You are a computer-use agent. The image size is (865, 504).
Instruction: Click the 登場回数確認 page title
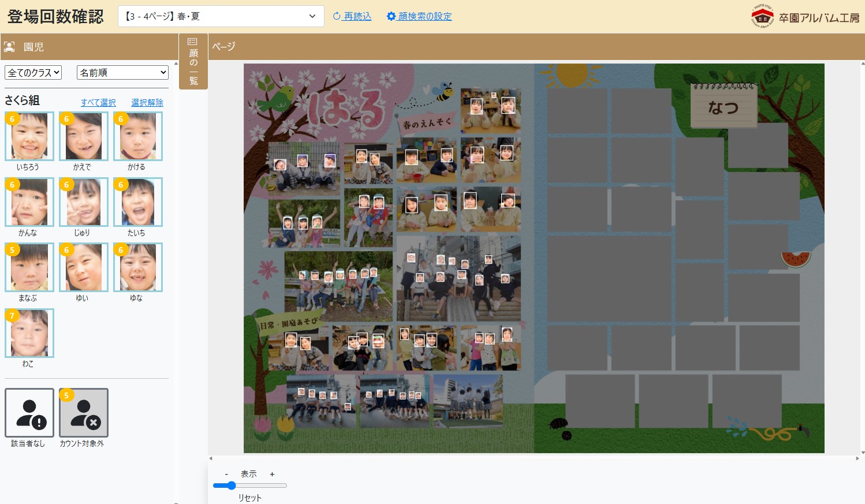click(55, 17)
